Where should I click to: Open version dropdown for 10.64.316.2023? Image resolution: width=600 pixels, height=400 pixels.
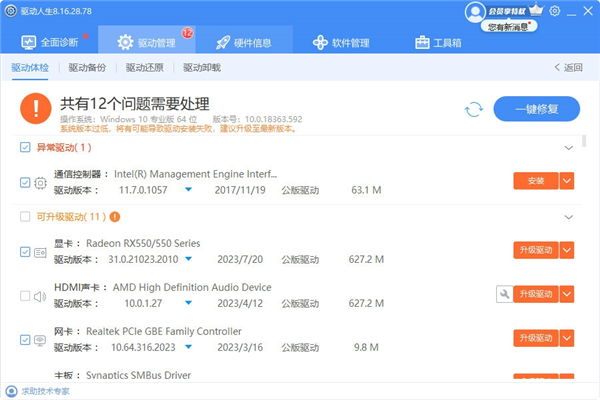click(188, 347)
